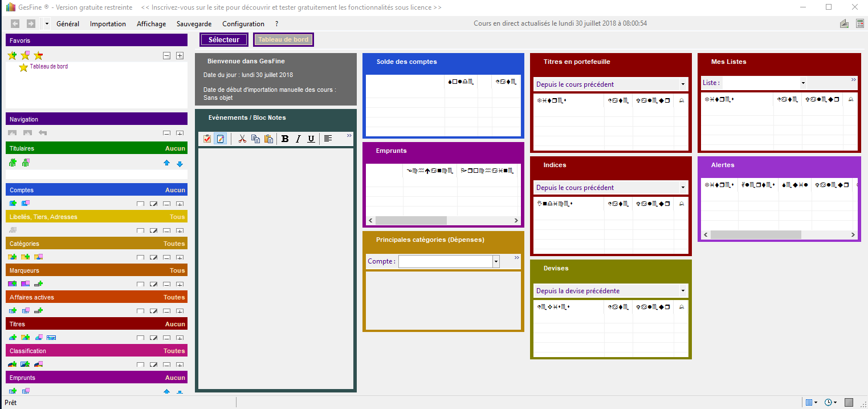Open the Sauvegarde menu
The height and width of the screenshot is (409, 868).
coord(194,24)
